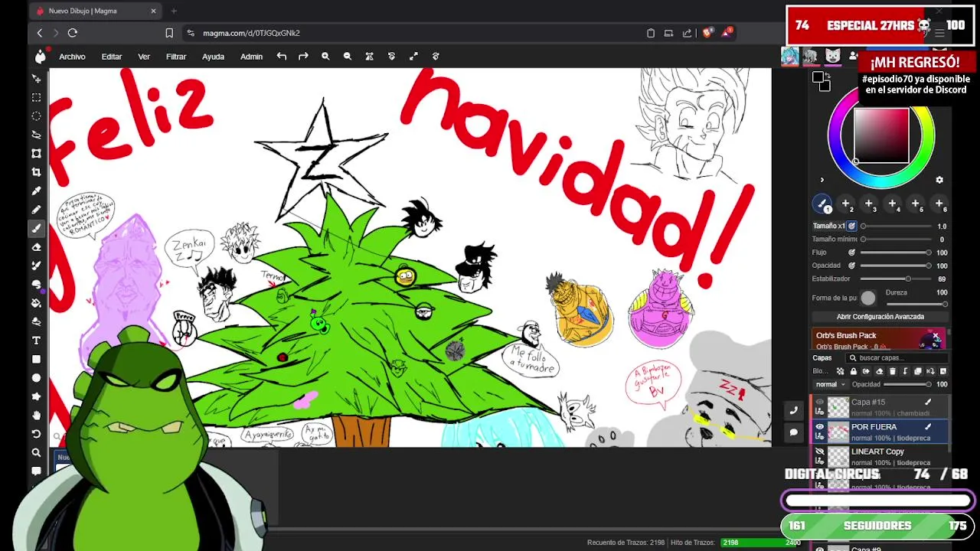The width and height of the screenshot is (980, 551).
Task: Open Ayuda menu
Action: click(x=213, y=57)
